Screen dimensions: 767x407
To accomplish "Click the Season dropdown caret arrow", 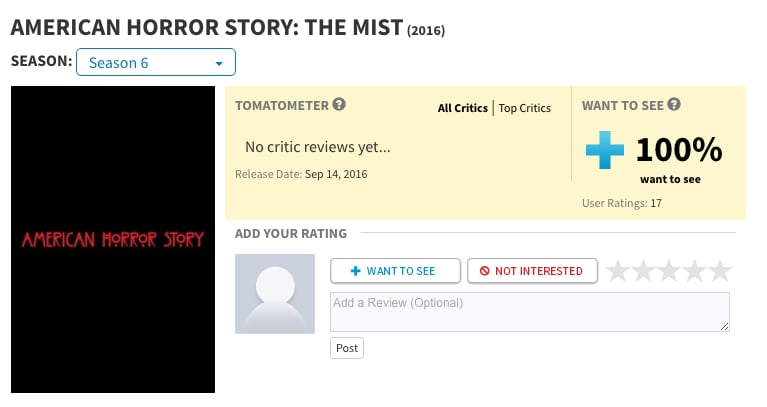I will 219,64.
